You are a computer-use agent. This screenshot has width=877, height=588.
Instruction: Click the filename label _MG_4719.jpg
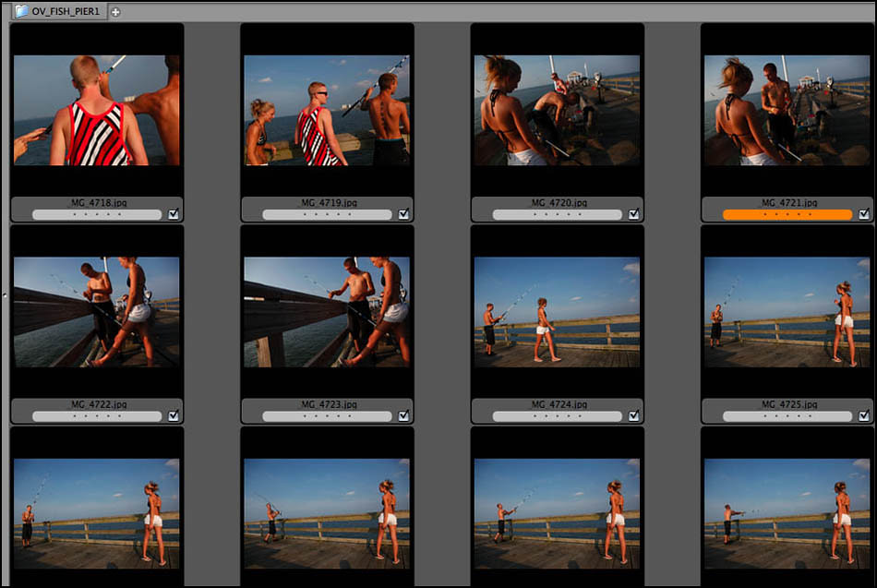pos(329,202)
